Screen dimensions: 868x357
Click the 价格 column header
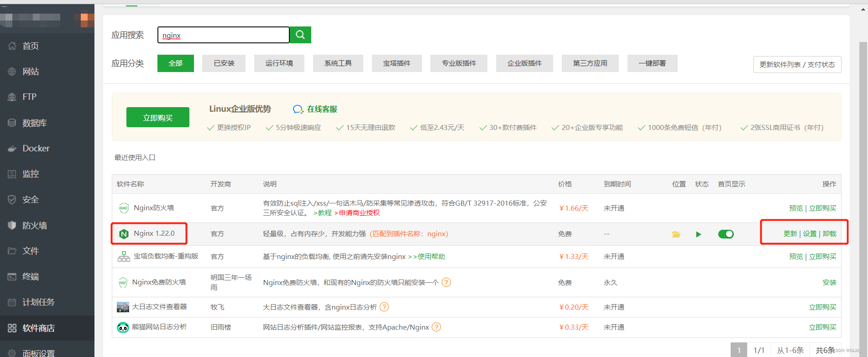pyautogui.click(x=565, y=184)
